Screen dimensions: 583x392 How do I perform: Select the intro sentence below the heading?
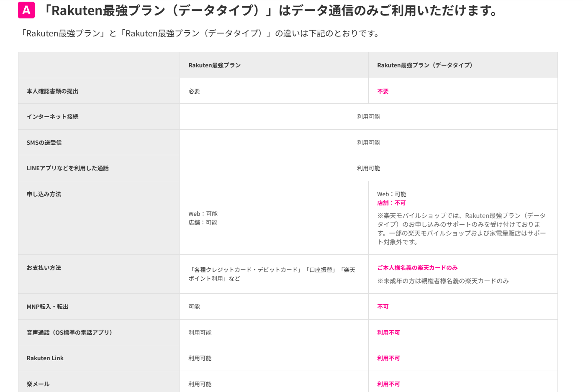200,33
